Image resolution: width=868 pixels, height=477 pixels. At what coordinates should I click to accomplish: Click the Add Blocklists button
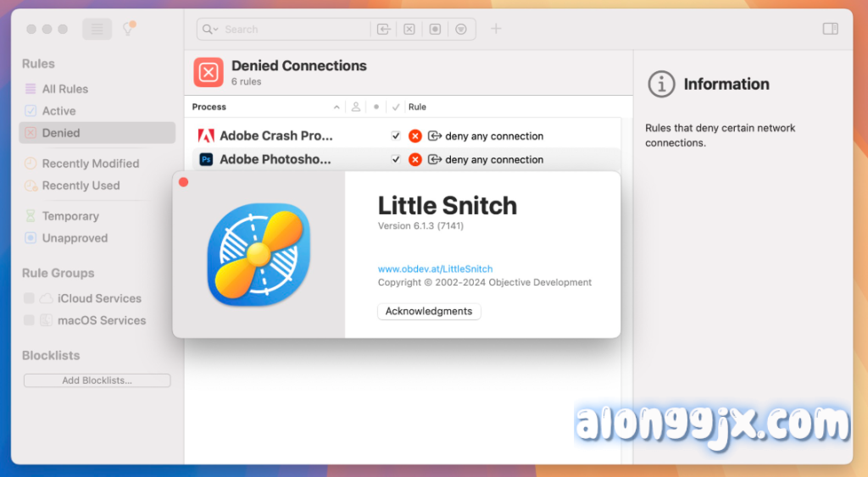tap(97, 380)
